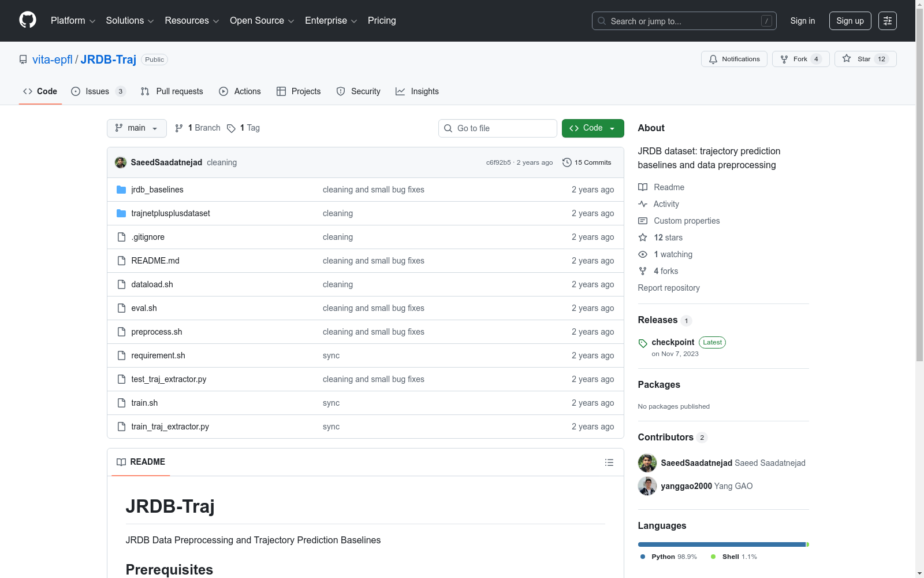924x578 pixels.
Task: Open the README outline icon
Action: (x=609, y=462)
